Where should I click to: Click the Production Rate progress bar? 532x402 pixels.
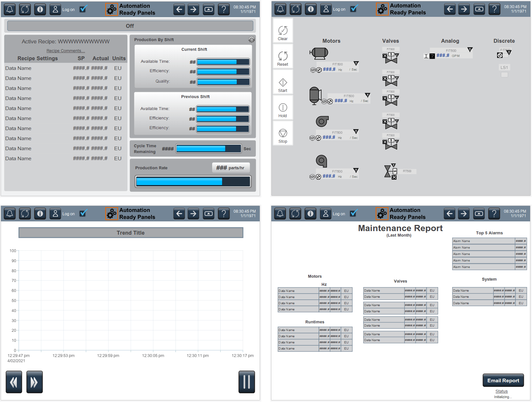193,182
